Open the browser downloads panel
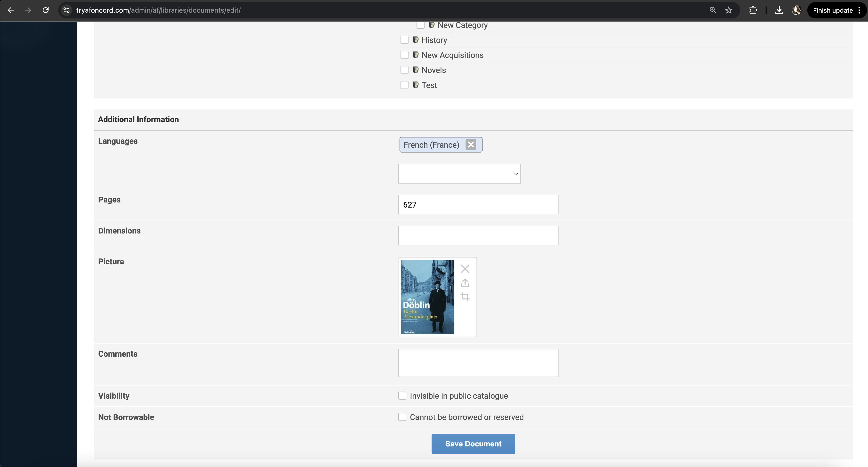 tap(779, 10)
